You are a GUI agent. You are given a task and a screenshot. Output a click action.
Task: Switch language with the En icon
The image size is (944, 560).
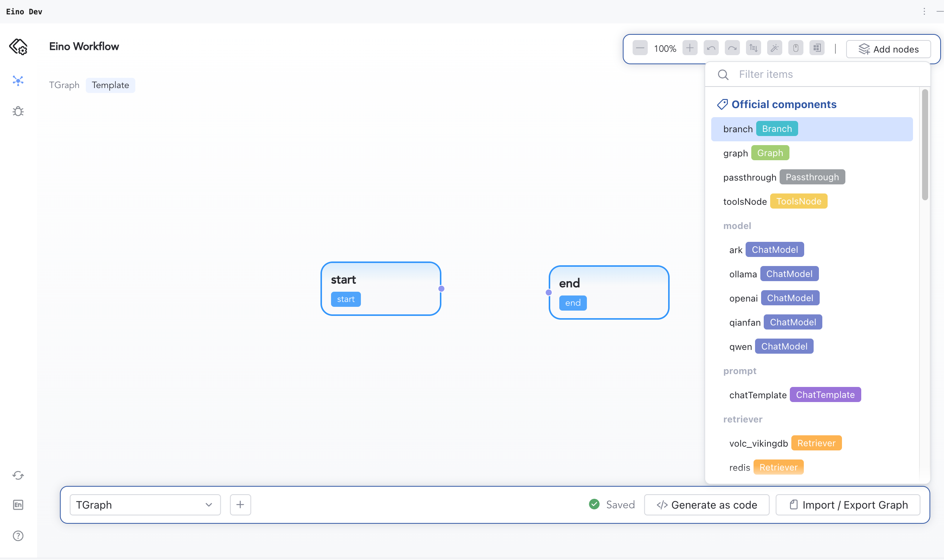[18, 505]
